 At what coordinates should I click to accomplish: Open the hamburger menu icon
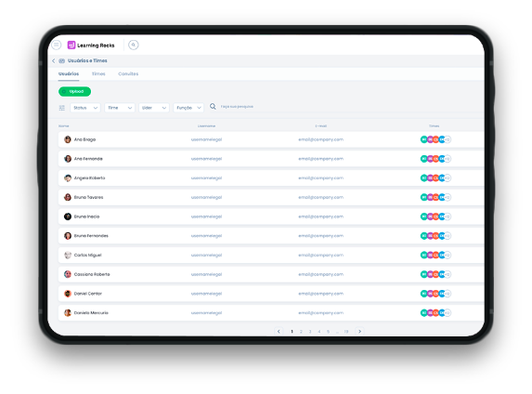coord(57,45)
